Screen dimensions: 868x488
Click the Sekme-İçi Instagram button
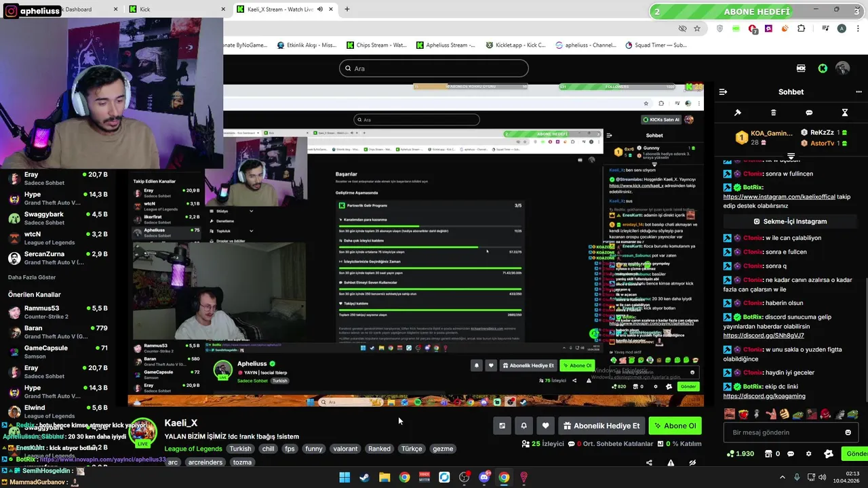[x=790, y=222]
